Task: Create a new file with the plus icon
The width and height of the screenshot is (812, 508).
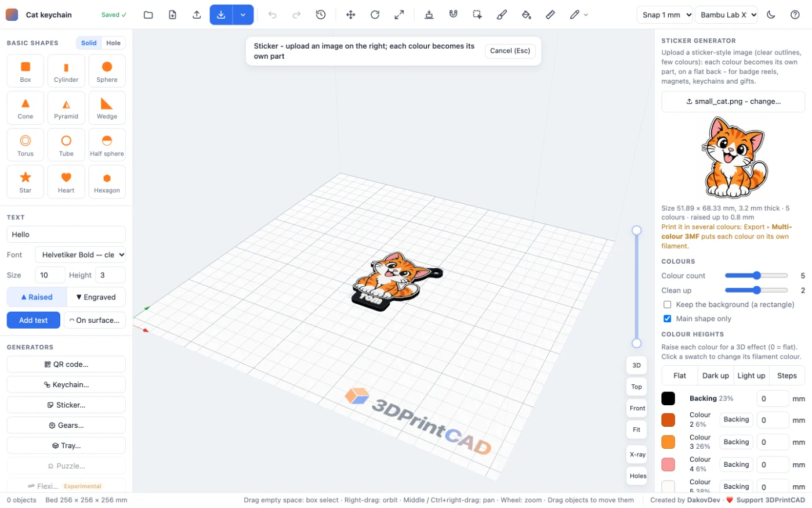Action: (173, 15)
